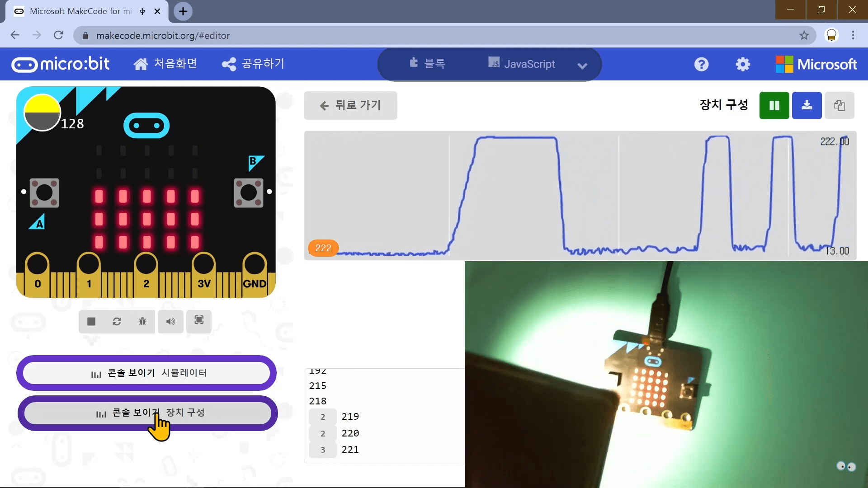Click the address bar URL
868x488 pixels.
(x=163, y=36)
